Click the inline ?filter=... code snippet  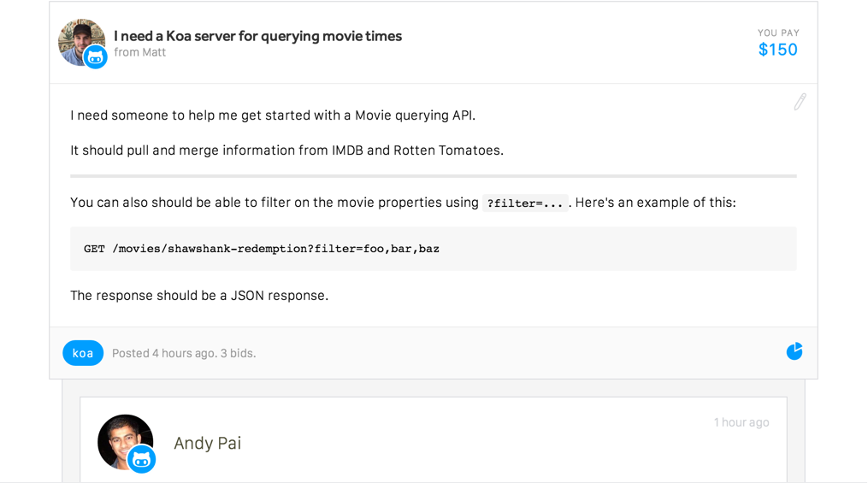[x=524, y=203]
